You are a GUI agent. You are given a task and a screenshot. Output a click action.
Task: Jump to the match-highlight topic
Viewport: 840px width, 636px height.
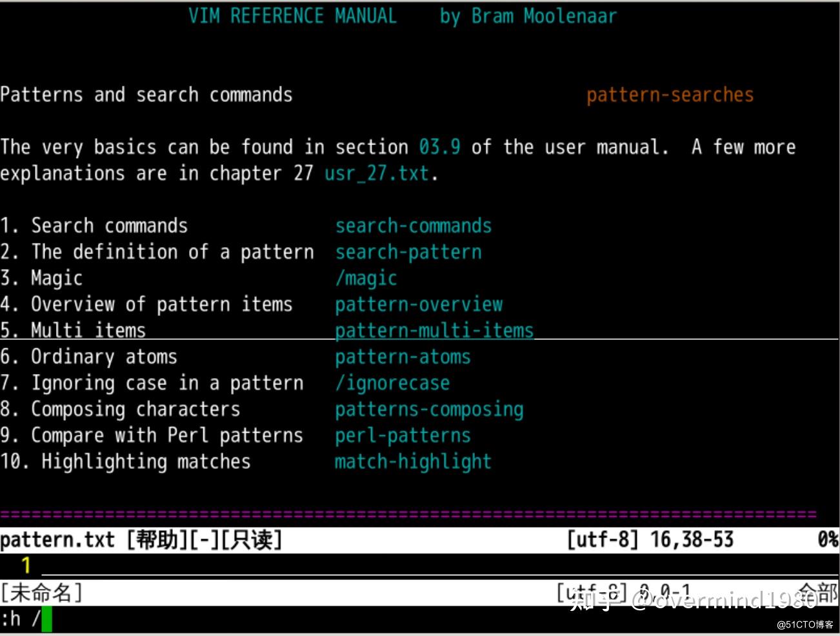[413, 461]
